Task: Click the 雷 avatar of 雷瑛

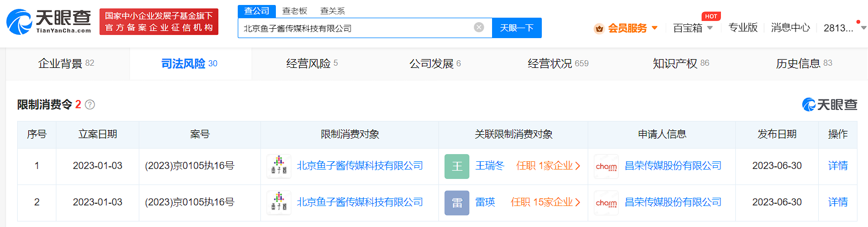Action: pos(457,203)
